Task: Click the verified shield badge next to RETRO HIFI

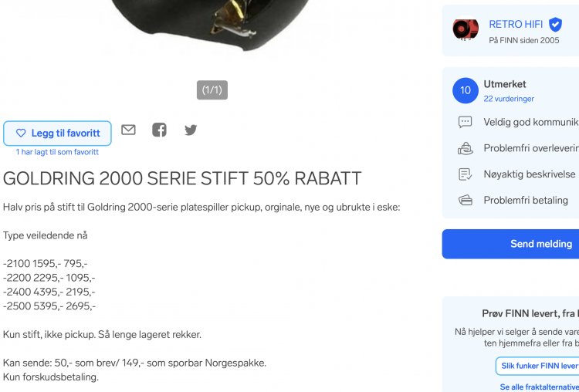Action: [555, 25]
